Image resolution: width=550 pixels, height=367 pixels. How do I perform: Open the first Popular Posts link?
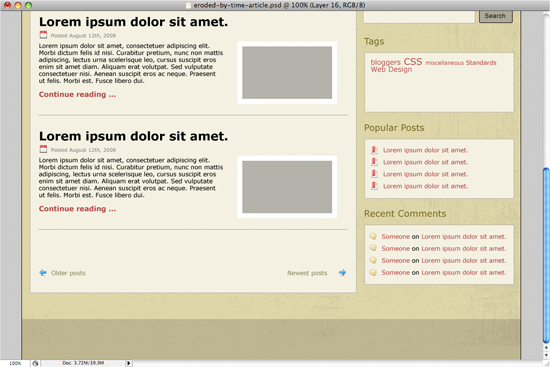point(425,150)
